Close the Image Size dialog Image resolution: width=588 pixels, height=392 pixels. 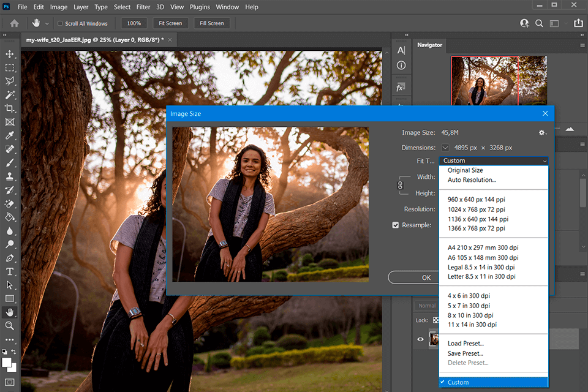(x=545, y=113)
